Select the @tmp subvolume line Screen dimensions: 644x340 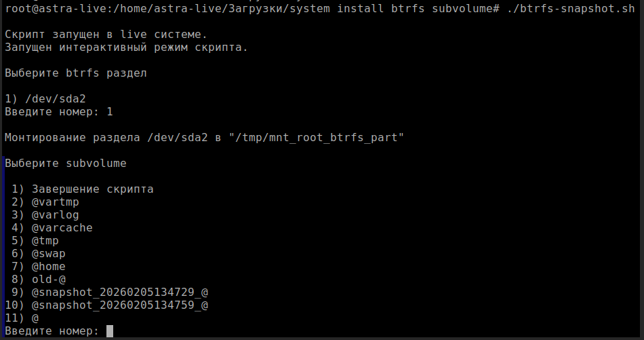point(45,240)
